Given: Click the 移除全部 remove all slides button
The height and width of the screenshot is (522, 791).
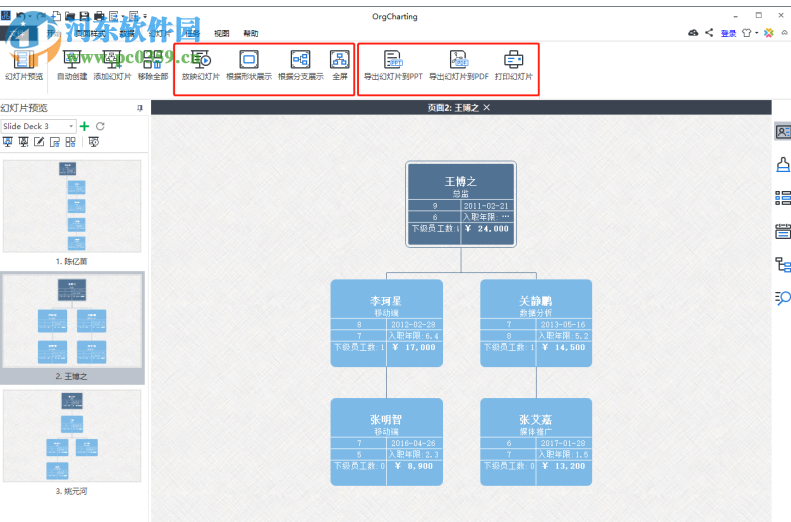Looking at the screenshot, I should click(x=153, y=66).
